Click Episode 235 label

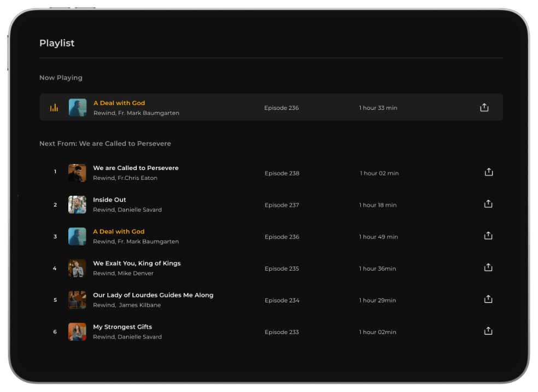pyautogui.click(x=282, y=268)
